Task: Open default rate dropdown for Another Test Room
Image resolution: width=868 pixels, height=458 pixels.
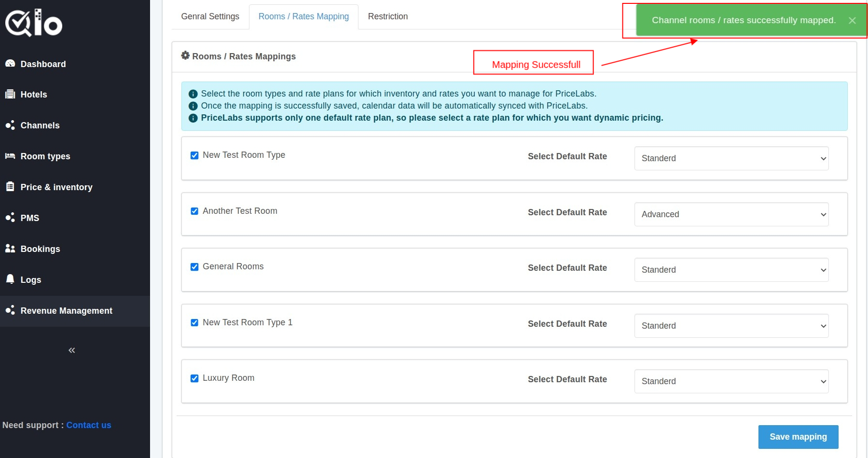Action: (731, 214)
